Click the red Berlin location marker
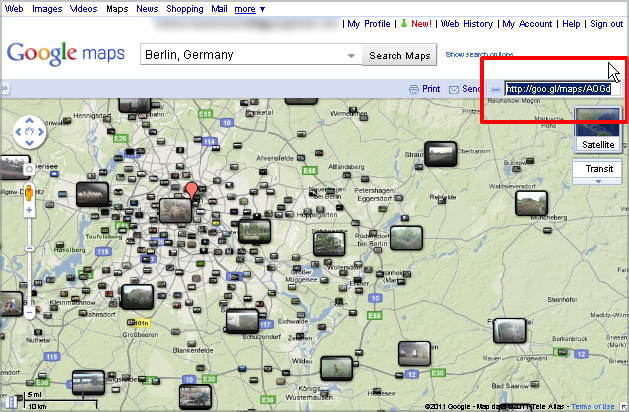629x412 pixels. point(192,190)
